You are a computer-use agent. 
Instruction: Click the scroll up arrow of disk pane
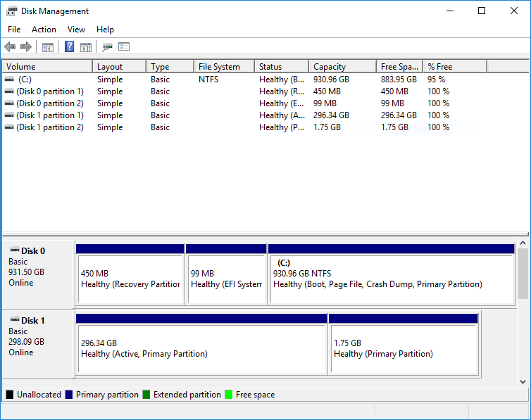tap(523, 243)
